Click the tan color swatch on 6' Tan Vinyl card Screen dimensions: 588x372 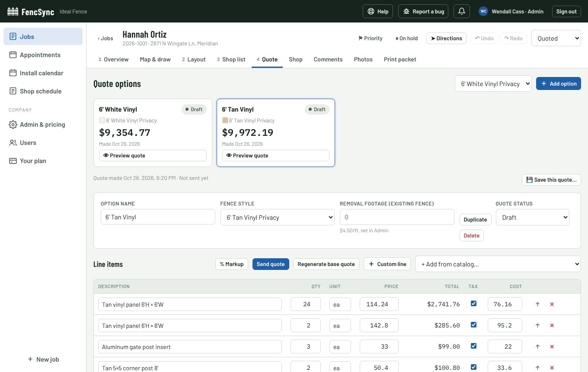(x=225, y=120)
